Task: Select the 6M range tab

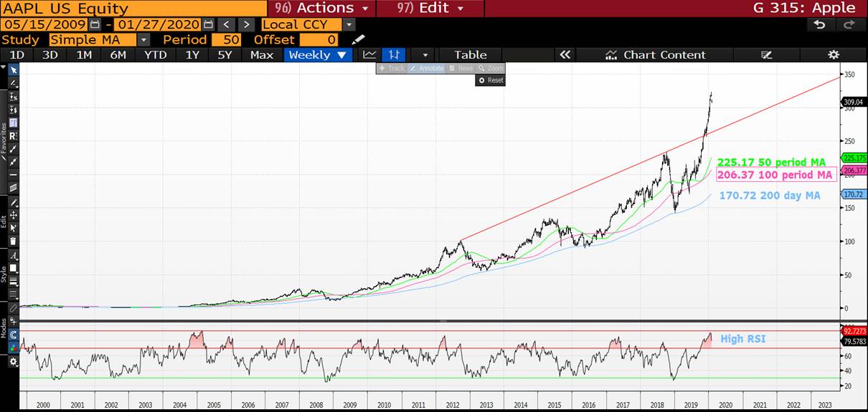Action: (x=118, y=54)
